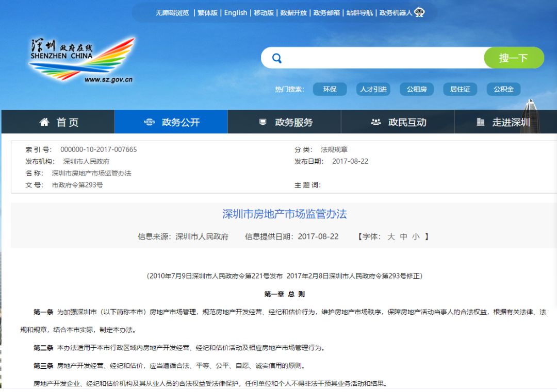Select the 人才引进 hot search tag
Image resolution: width=557 pixels, height=392 pixels.
(x=373, y=89)
